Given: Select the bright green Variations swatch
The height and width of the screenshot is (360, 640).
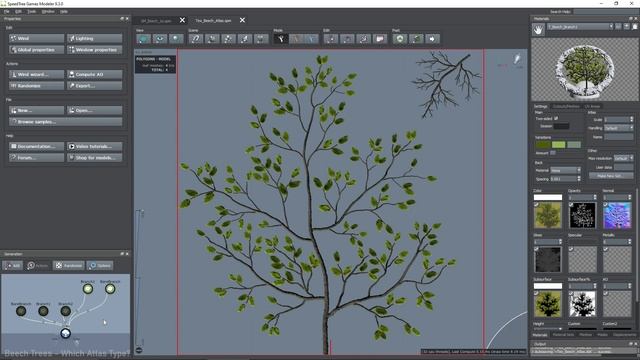Looking at the screenshot, I should 558,144.
